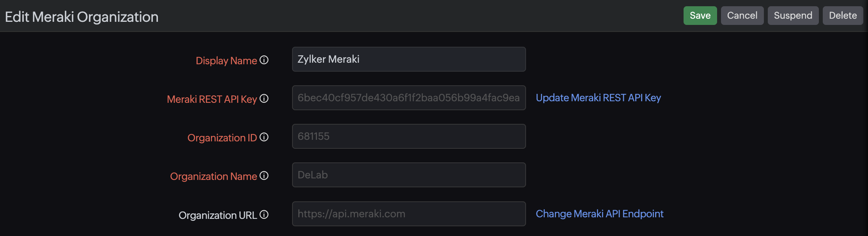Hit the Delete button
The image size is (868, 236).
(x=843, y=16)
